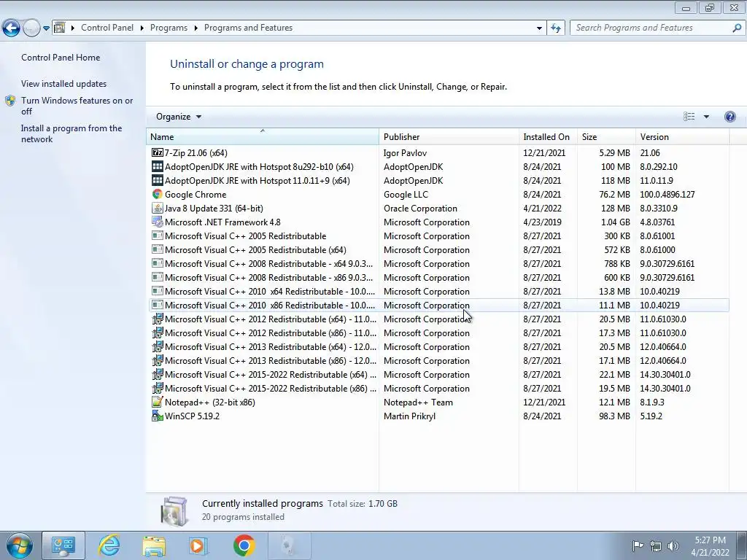The image size is (747, 560).
Task: Select Microsoft Visual C++ 2008 Redistributable - x64 row
Action: point(438,264)
